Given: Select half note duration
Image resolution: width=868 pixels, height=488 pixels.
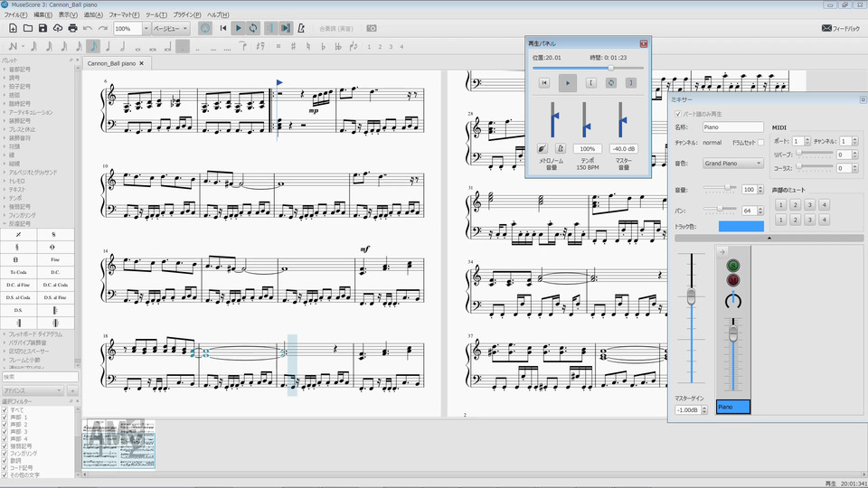Looking at the screenshot, I should (x=122, y=46).
